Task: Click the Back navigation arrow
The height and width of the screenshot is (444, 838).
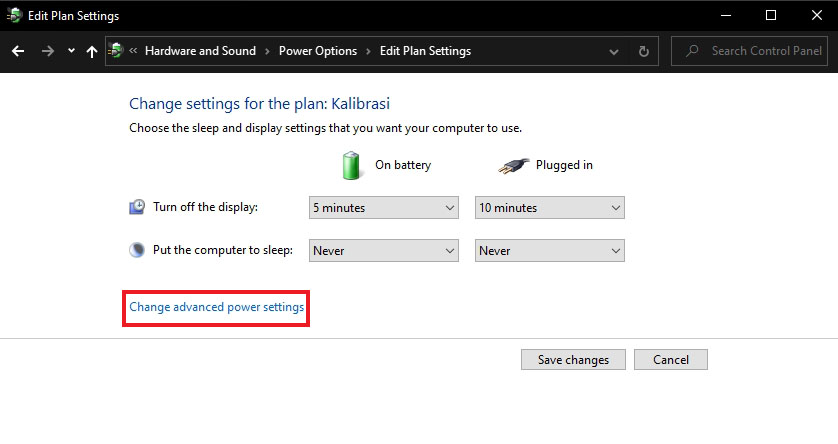Action: [18, 51]
